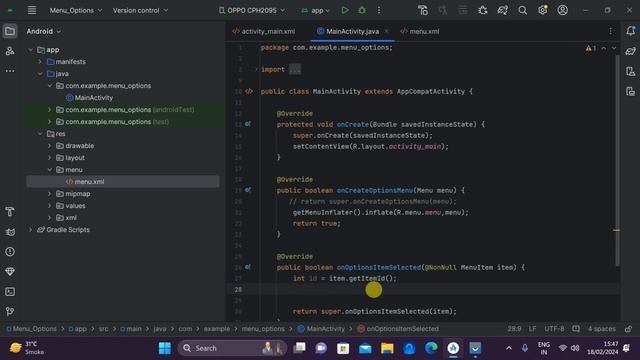Open the Notifications bell icon
This screenshot has width=640, height=360.
click(x=631, y=31)
